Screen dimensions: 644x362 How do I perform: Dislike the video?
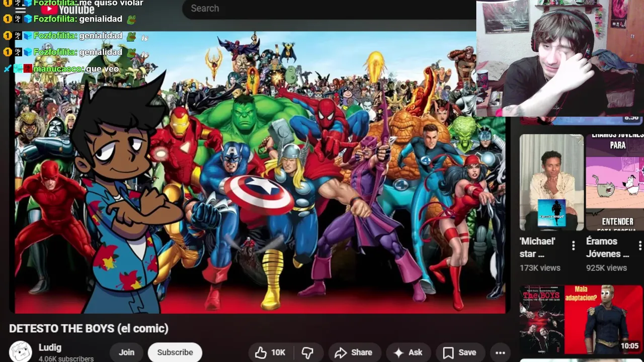click(307, 353)
